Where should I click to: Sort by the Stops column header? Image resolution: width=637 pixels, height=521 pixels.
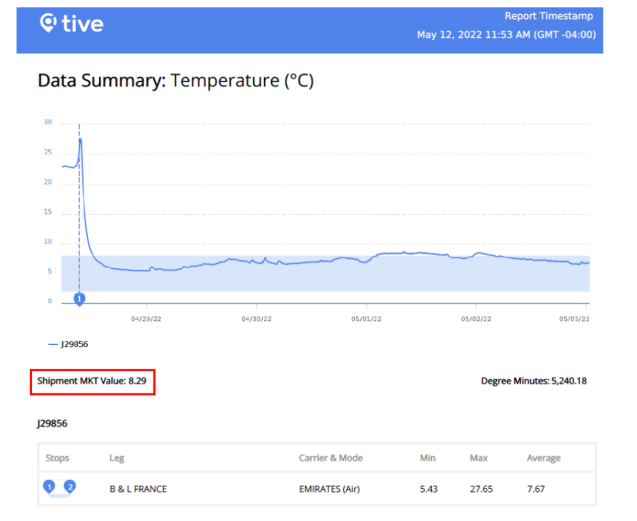[58, 458]
